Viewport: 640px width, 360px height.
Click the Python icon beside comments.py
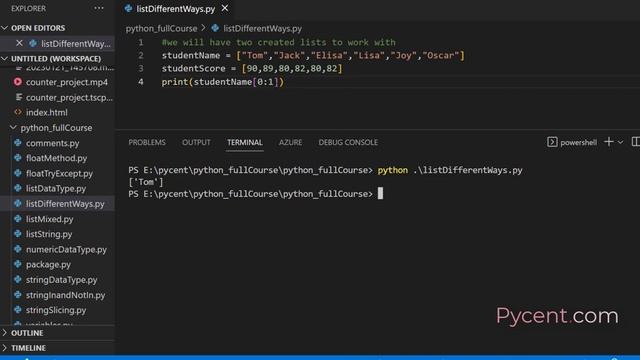pyautogui.click(x=18, y=143)
